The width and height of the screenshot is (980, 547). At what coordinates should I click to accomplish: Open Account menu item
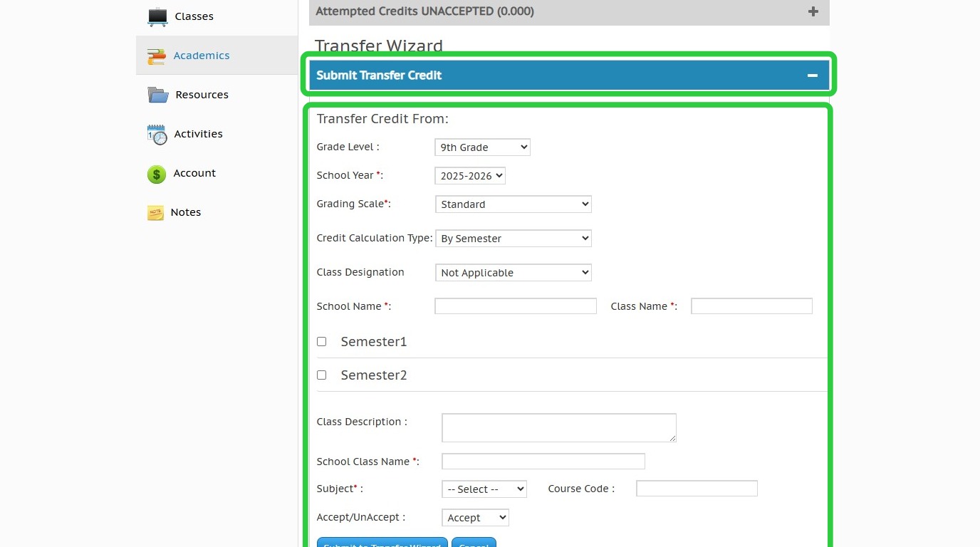[194, 173]
